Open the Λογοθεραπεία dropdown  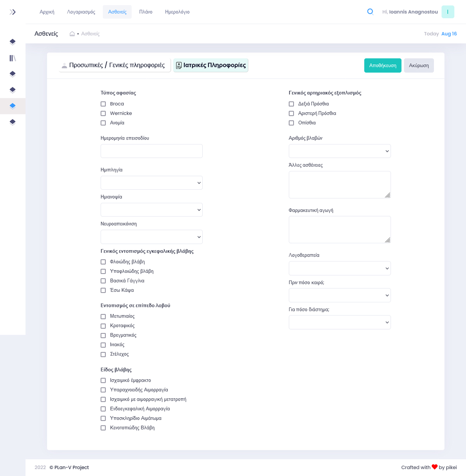[340, 269]
